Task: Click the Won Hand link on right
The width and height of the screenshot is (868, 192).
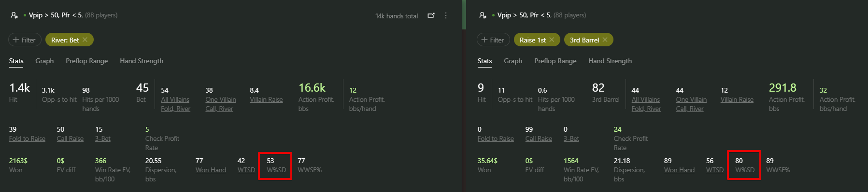Action: click(679, 170)
